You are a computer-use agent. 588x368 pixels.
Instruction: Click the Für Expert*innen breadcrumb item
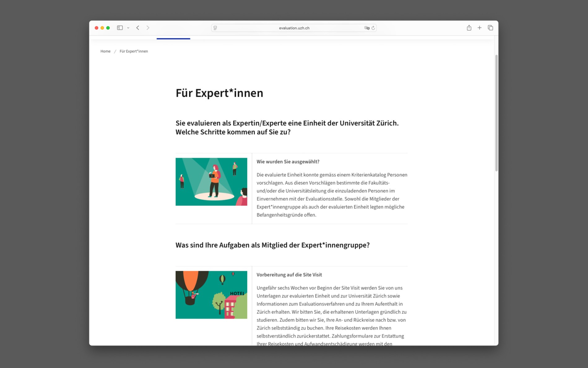[134, 51]
